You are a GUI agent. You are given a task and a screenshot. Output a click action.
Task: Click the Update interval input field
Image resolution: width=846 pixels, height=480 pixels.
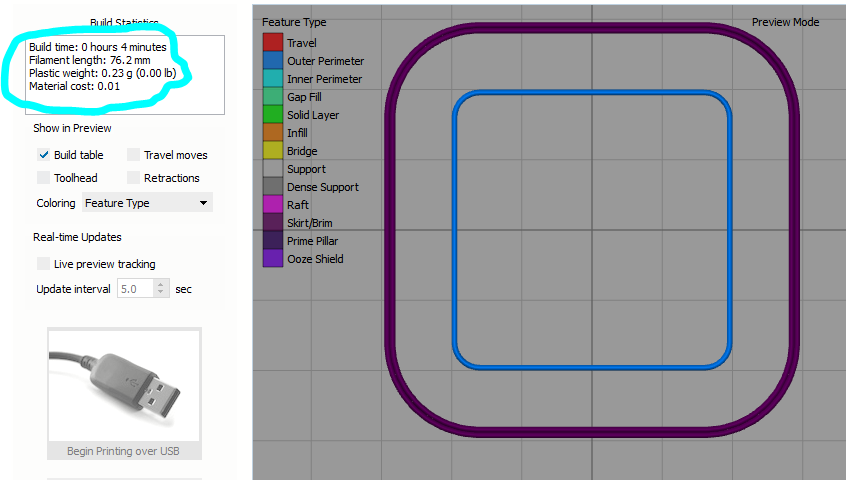coord(135,289)
